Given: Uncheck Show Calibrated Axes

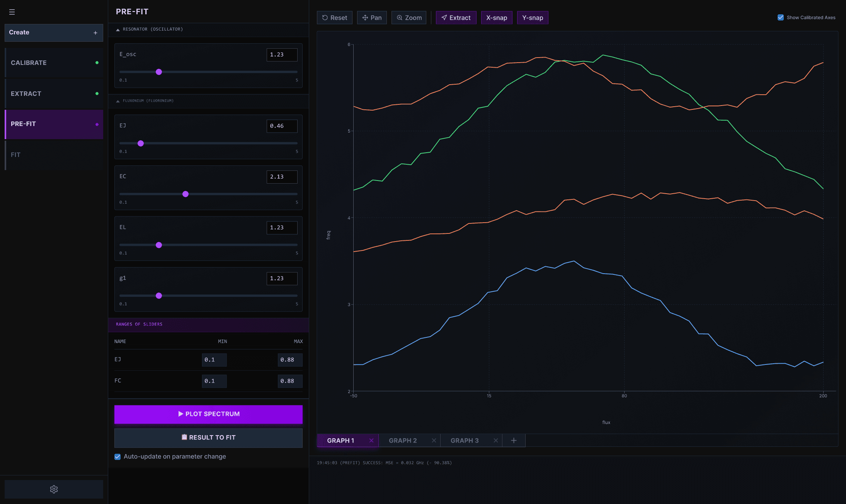Looking at the screenshot, I should point(781,17).
